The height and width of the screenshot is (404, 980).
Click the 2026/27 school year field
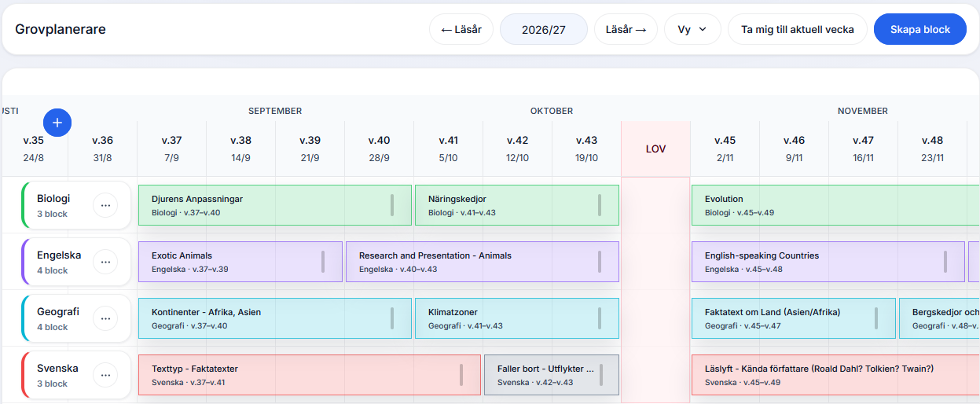(x=544, y=29)
